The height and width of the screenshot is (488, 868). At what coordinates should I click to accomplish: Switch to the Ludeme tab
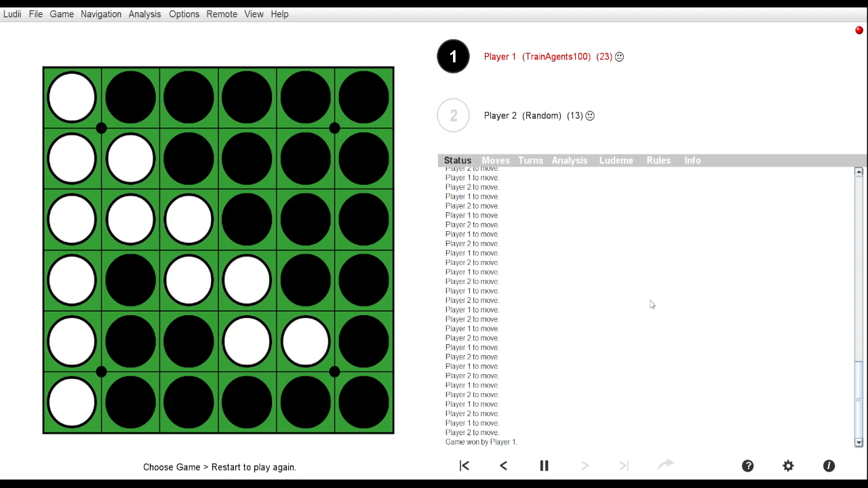click(x=616, y=161)
